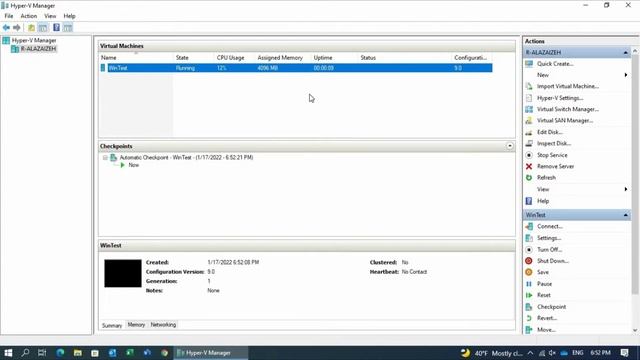Click the Up One Level folder icon

(x=31, y=28)
